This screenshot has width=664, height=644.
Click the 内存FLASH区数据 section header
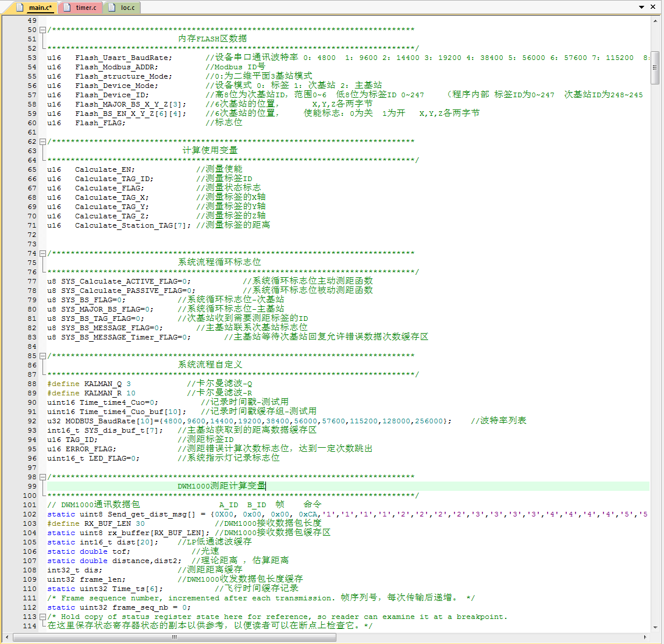(212, 38)
